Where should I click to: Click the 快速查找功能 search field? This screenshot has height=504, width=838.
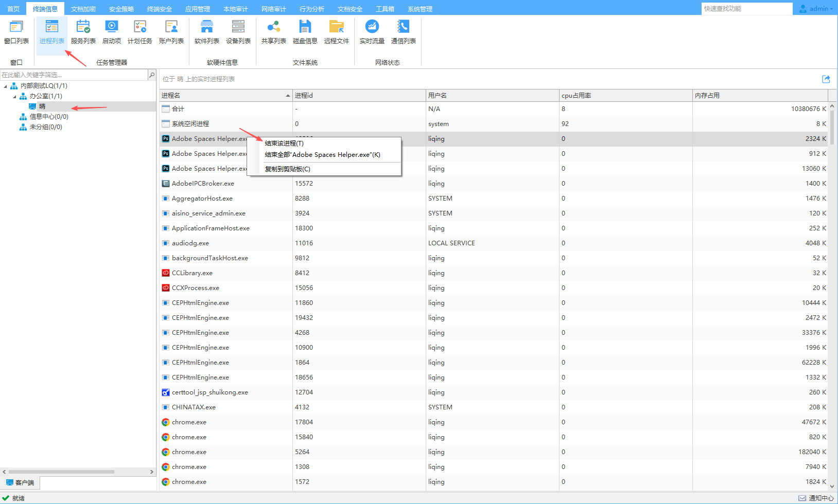746,9
